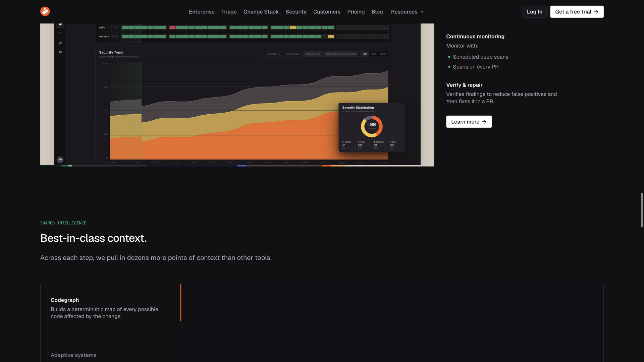Switch to the Adaptive systems tab
644x362 pixels.
point(73,355)
